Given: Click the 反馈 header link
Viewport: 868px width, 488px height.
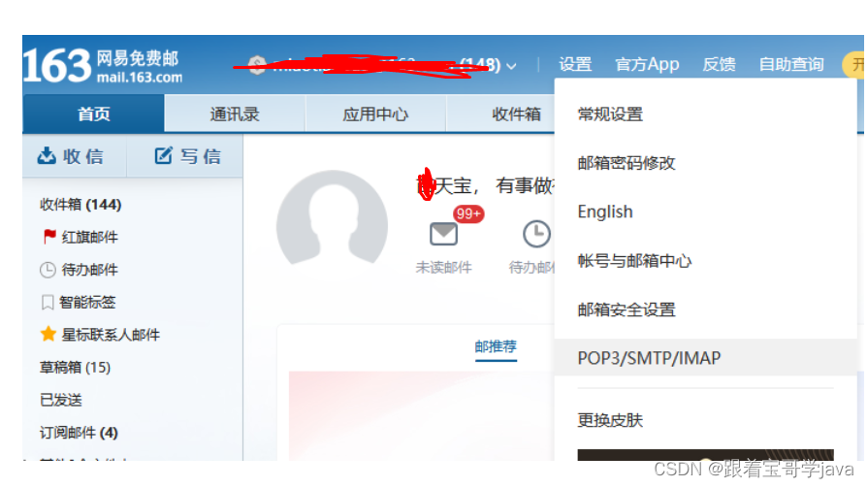Looking at the screenshot, I should 719,64.
